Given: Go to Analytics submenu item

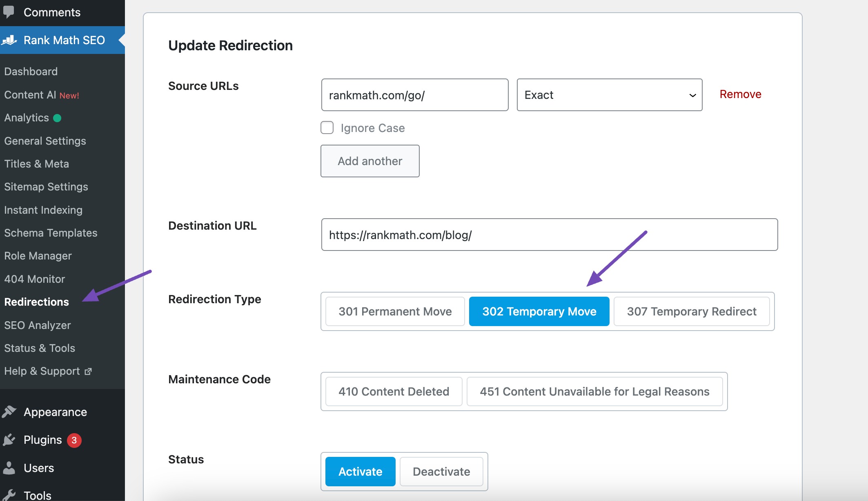Looking at the screenshot, I should click(x=27, y=118).
